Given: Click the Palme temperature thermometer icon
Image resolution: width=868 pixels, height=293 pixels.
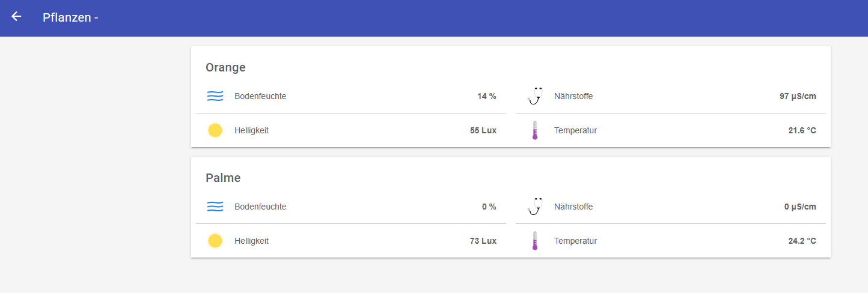Looking at the screenshot, I should point(534,241).
